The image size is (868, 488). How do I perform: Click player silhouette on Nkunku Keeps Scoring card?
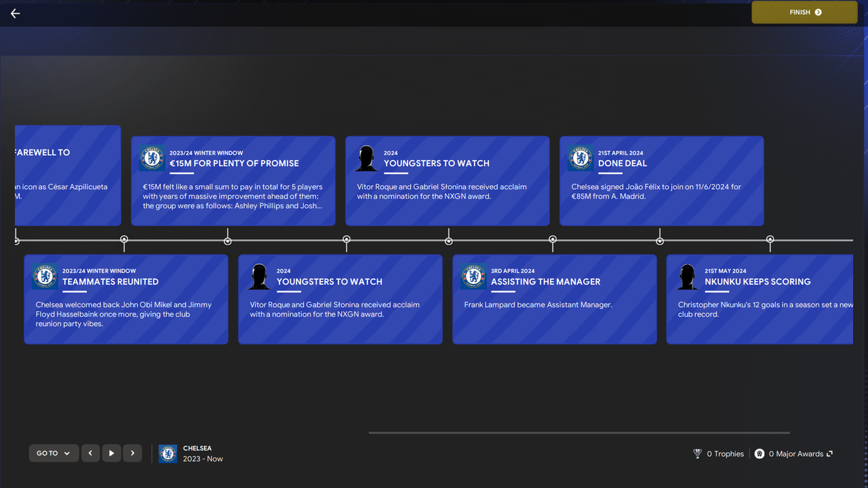coord(688,277)
